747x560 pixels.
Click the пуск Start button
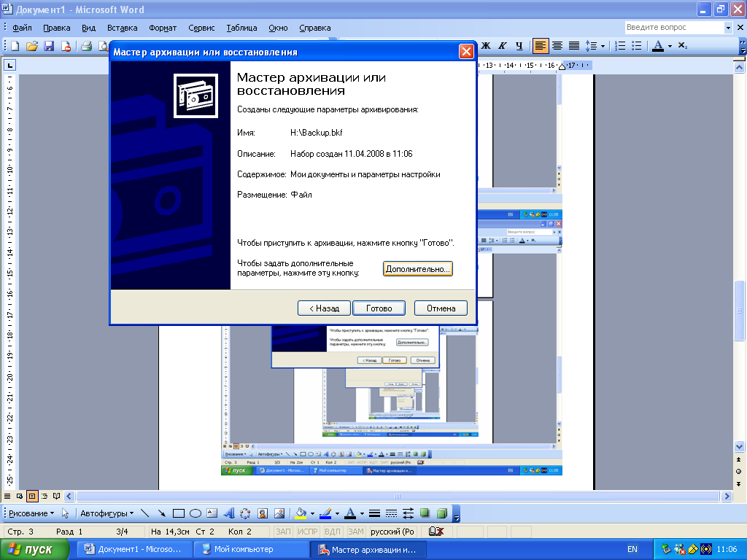[x=35, y=550]
